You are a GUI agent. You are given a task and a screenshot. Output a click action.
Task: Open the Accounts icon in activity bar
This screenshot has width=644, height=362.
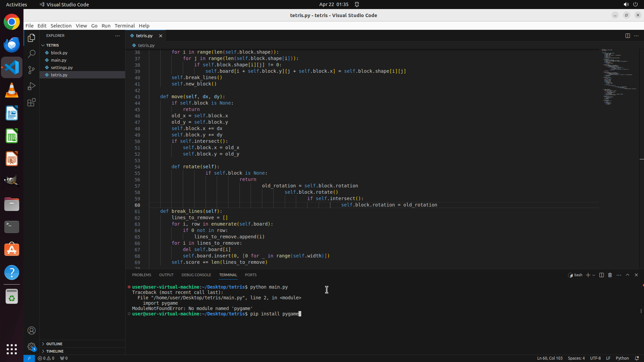coord(32,330)
